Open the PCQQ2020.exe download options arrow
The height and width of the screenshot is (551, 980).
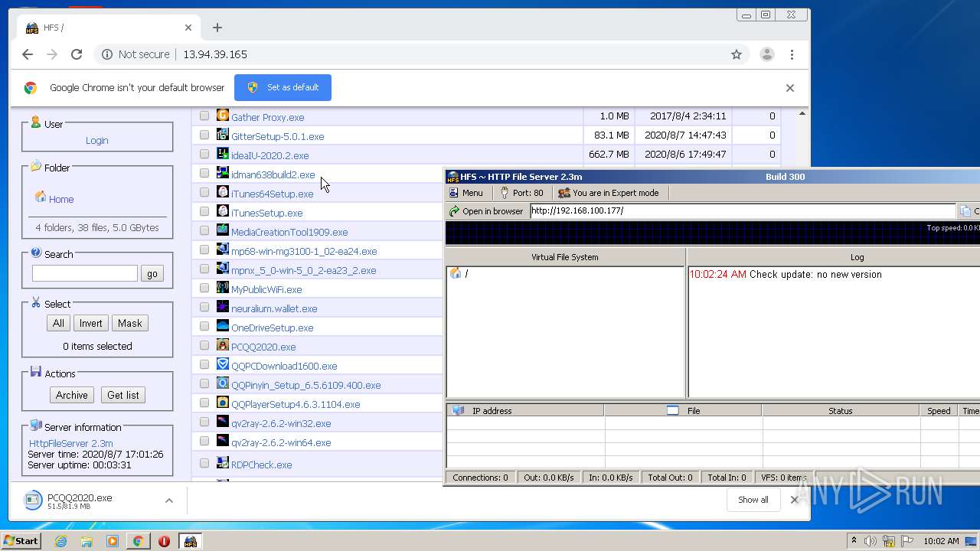(x=169, y=500)
